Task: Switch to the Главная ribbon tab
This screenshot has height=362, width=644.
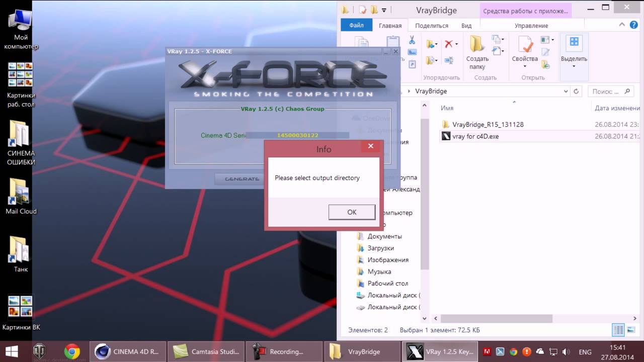Action: pos(390,26)
